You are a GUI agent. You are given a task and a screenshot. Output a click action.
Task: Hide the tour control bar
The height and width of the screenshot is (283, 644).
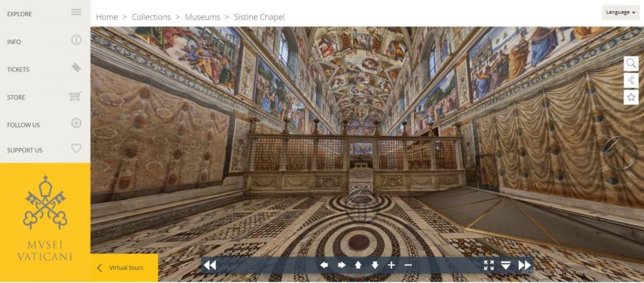click(x=506, y=265)
